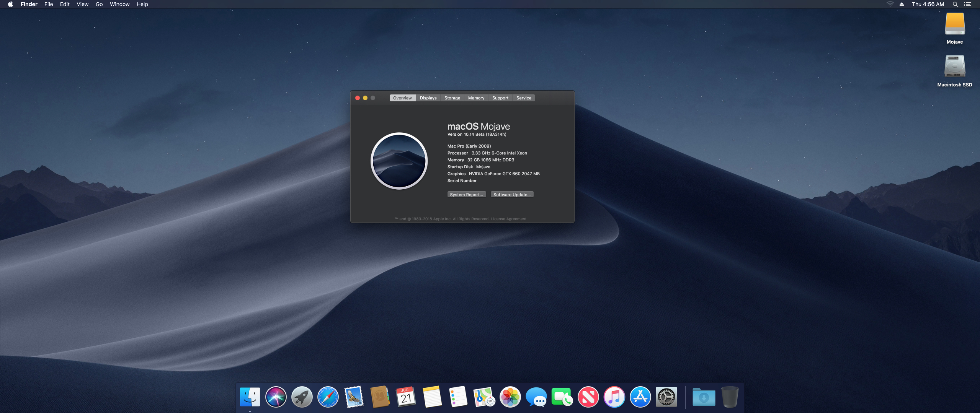Launch Safari from the Dock

328,397
